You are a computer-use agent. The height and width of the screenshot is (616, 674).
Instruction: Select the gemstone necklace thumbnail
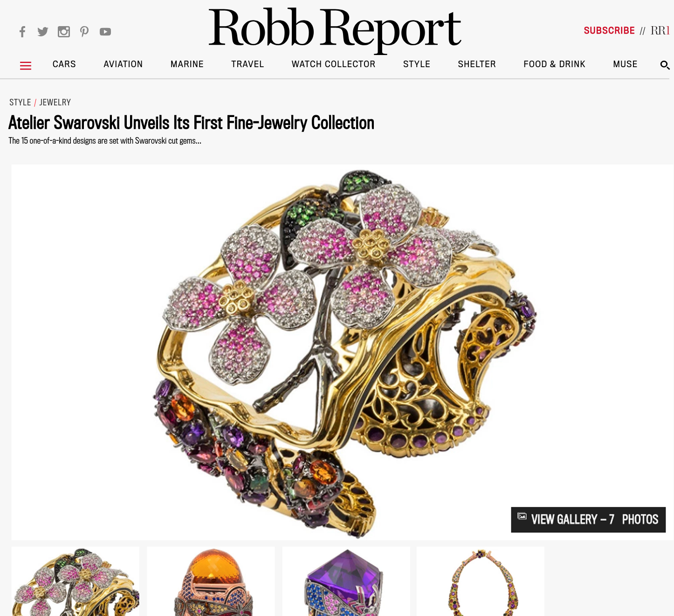481,581
